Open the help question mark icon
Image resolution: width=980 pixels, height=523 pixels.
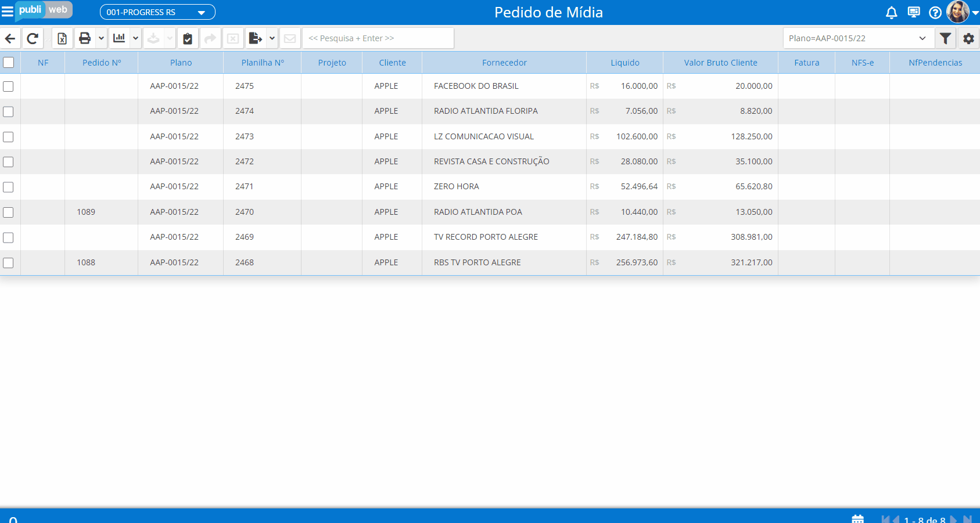tap(935, 12)
